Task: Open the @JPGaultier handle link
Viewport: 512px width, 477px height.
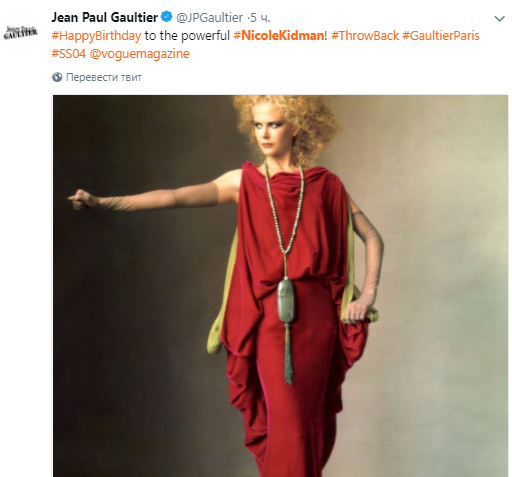Action: coord(209,18)
